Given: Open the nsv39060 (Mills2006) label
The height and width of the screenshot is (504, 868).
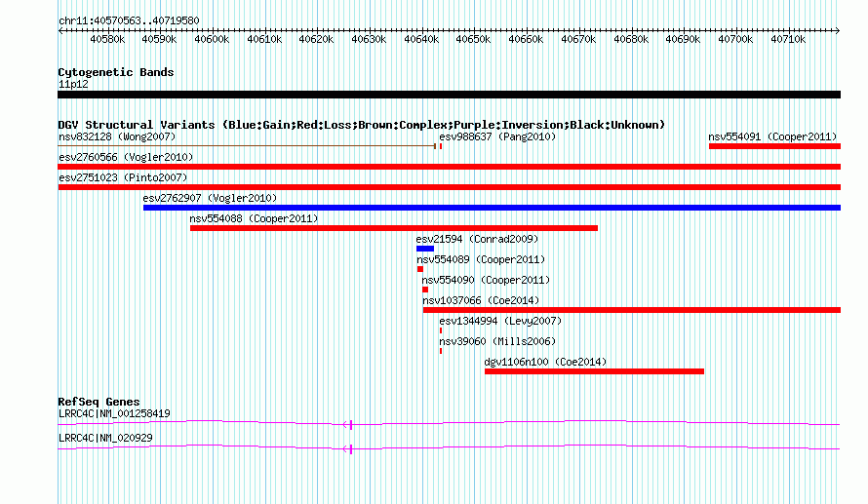Looking at the screenshot, I should (x=497, y=341).
